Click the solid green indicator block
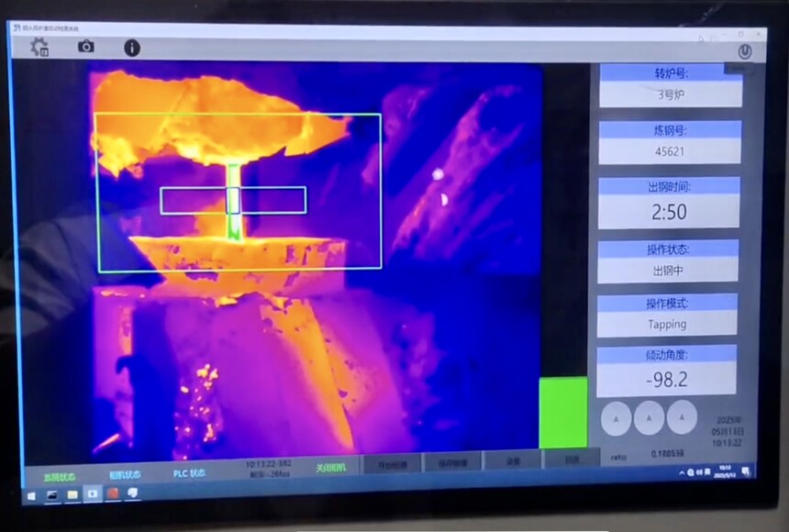This screenshot has height=532, width=789. pyautogui.click(x=563, y=412)
